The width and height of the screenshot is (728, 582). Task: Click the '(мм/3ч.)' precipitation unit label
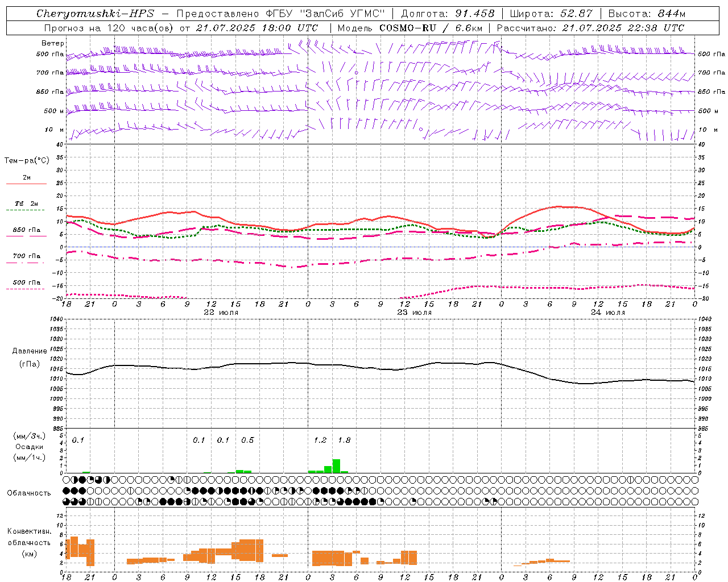[30, 436]
